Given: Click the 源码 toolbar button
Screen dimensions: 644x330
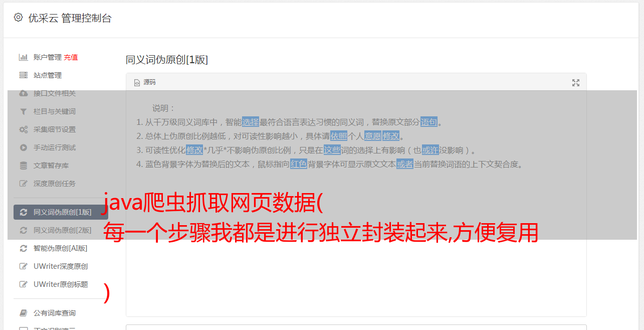Looking at the screenshot, I should tap(145, 82).
